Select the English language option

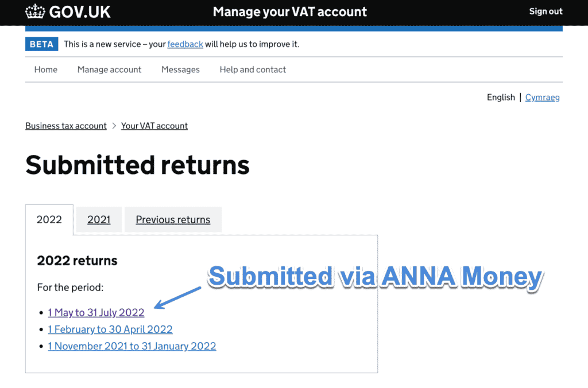pos(501,98)
